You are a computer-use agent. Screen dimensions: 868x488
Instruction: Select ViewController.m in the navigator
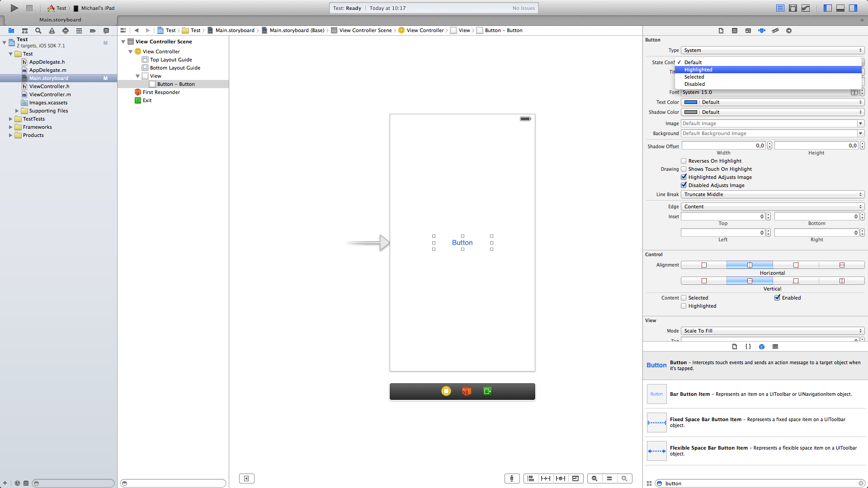point(50,94)
